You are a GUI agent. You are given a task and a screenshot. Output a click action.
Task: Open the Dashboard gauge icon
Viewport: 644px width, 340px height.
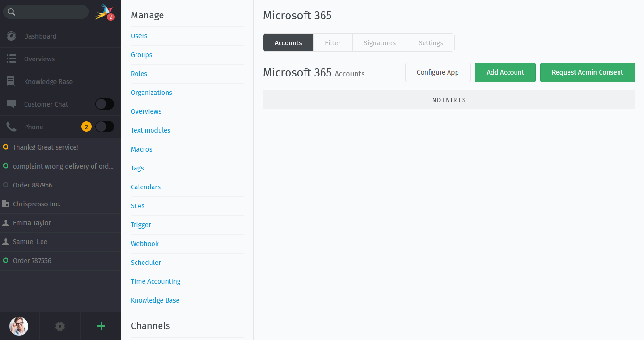click(11, 36)
